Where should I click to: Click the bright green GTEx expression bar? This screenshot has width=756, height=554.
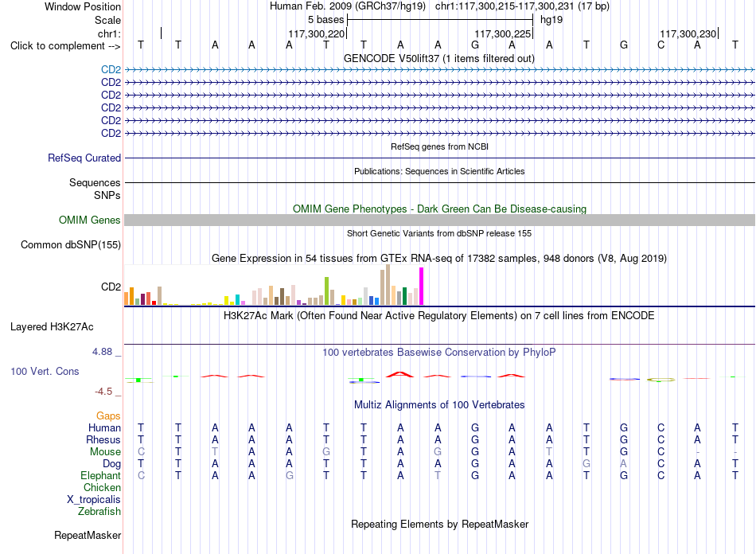[x=327, y=291]
